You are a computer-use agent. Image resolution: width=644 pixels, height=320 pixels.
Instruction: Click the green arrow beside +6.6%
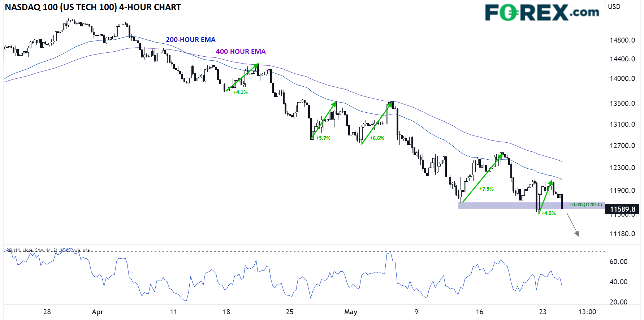pyautogui.click(x=377, y=123)
